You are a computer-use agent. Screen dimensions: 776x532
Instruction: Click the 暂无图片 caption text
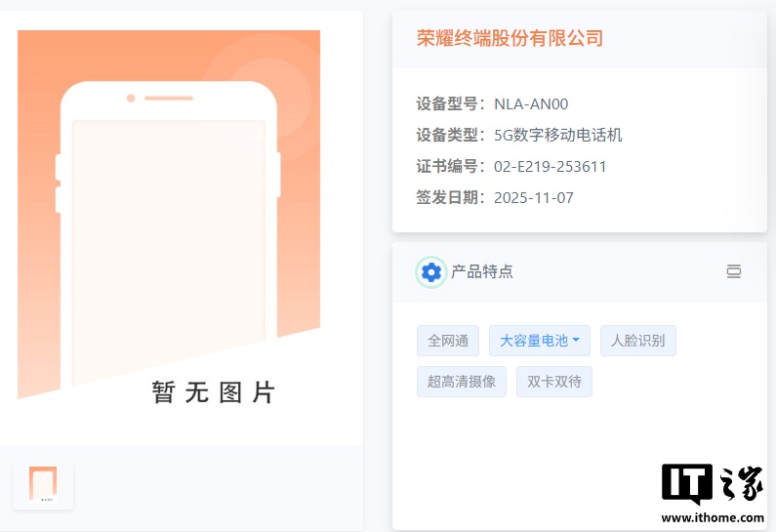tap(214, 392)
